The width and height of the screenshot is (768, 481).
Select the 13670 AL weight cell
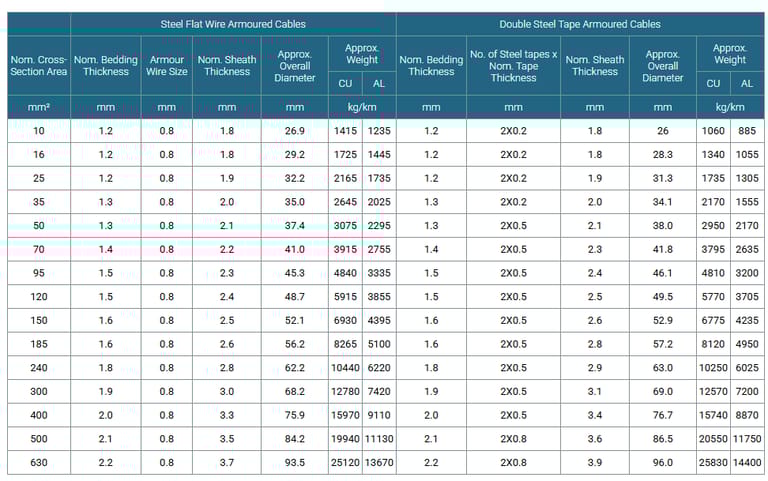coord(379,462)
